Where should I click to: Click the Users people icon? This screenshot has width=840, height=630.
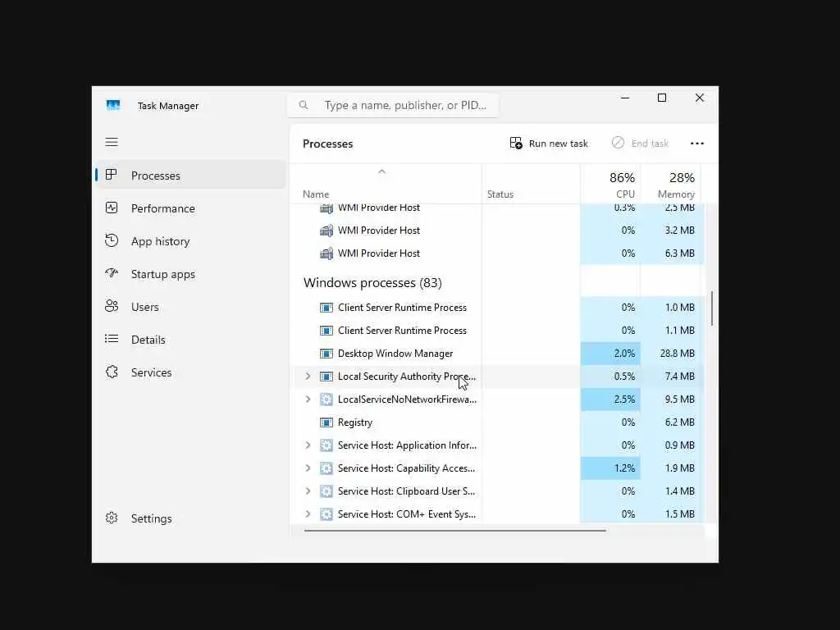[112, 307]
